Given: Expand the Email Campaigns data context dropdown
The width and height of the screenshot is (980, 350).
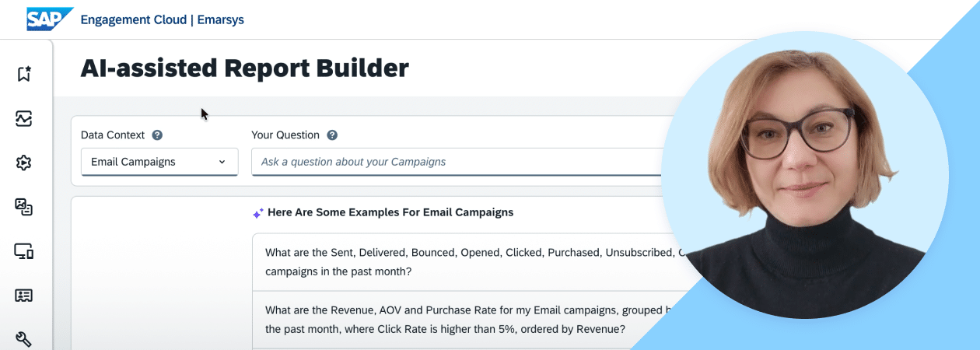Looking at the screenshot, I should click(x=159, y=162).
